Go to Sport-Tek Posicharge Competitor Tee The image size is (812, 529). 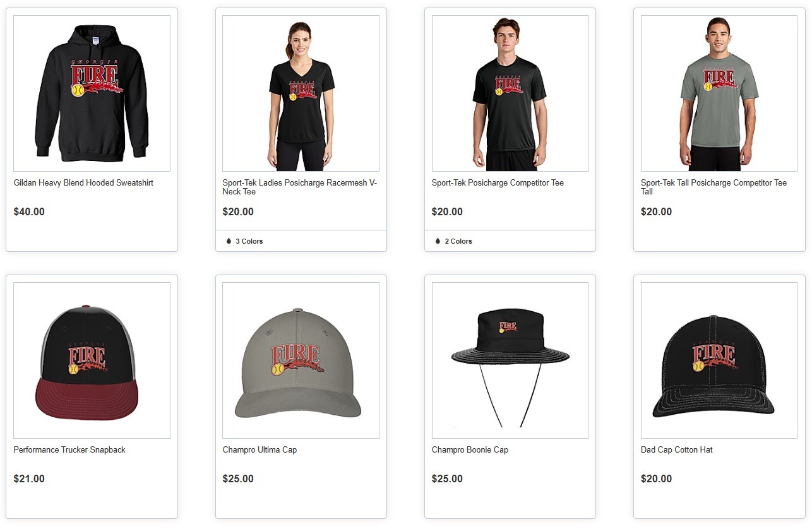498,183
